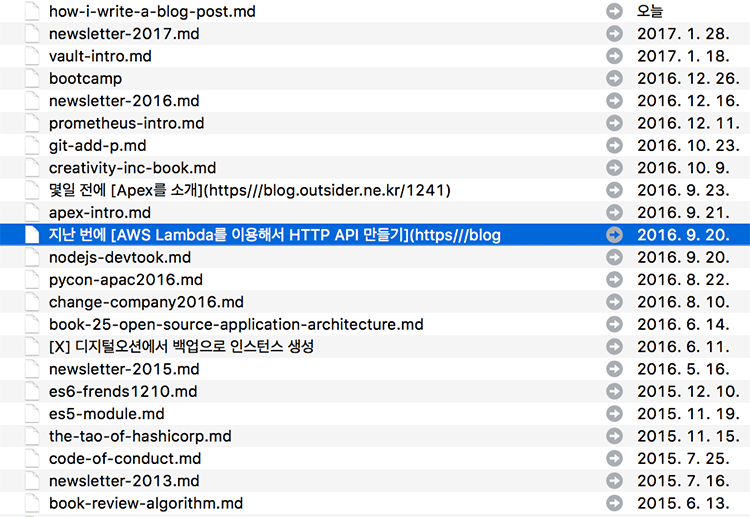Click the date 2015. 7. 25.
750x517 pixels.
click(684, 458)
